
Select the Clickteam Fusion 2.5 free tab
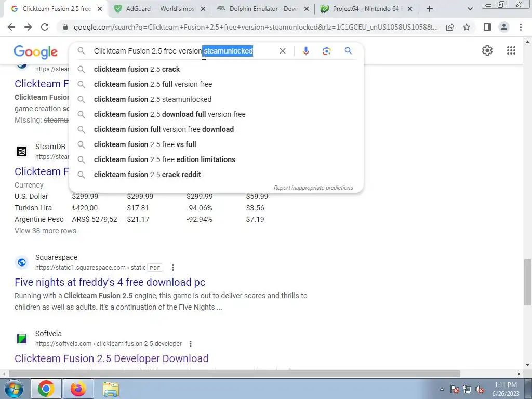(56, 9)
